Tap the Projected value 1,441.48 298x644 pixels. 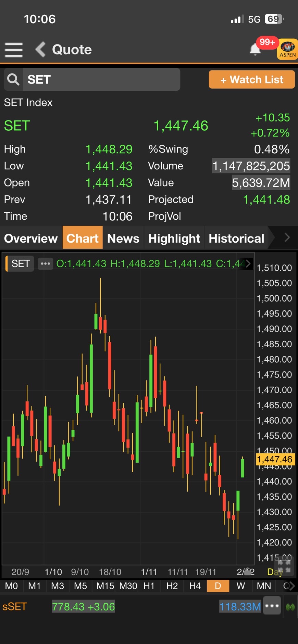pyautogui.click(x=266, y=199)
